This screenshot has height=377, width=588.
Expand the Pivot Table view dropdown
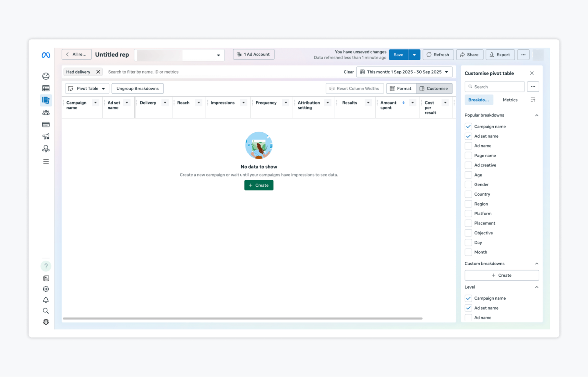coord(87,89)
